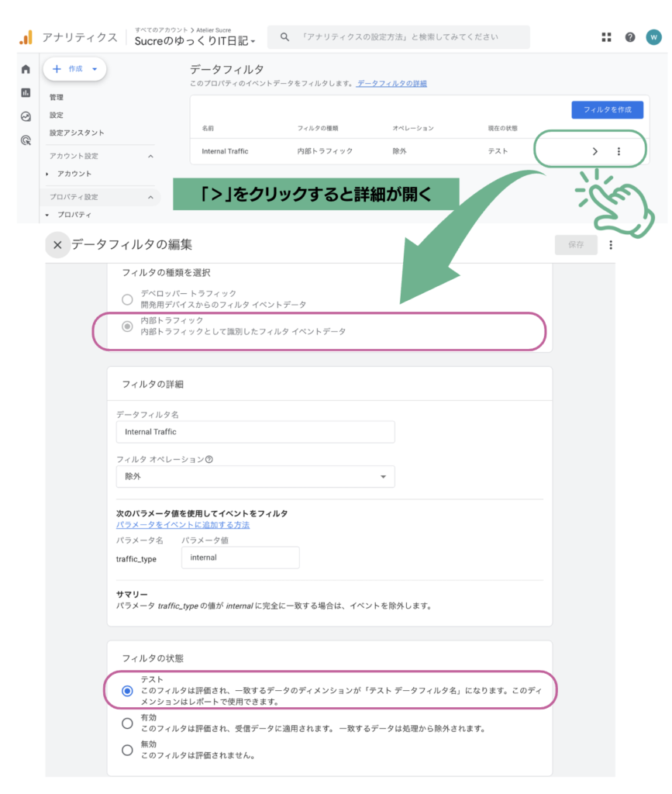The image size is (672, 794).
Task: Select the 無効 filter state option
Action: coord(127,749)
